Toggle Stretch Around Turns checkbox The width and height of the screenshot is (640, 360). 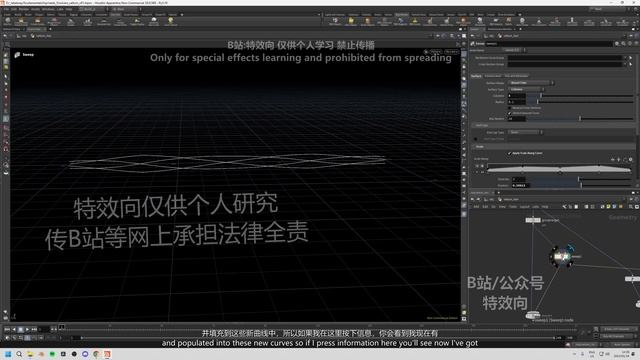coord(510,113)
